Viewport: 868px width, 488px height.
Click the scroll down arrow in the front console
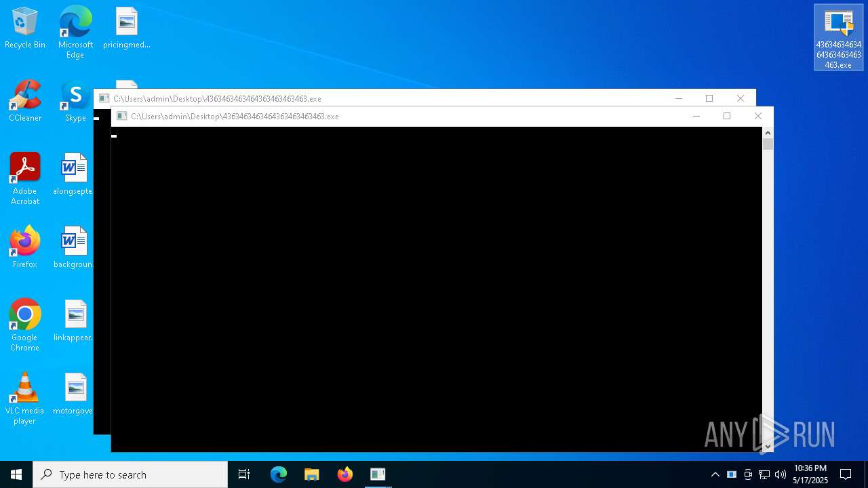pyautogui.click(x=768, y=446)
